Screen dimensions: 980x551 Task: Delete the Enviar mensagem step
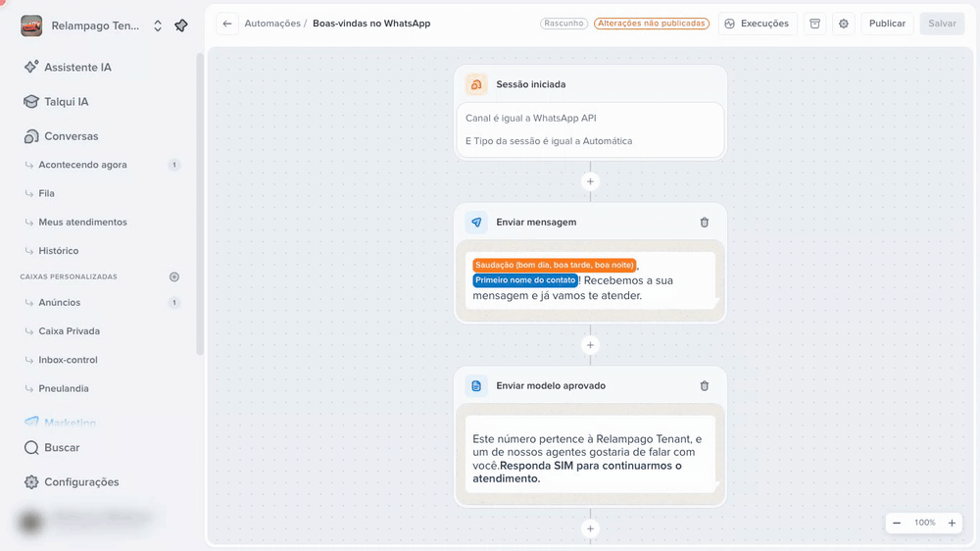705,222
